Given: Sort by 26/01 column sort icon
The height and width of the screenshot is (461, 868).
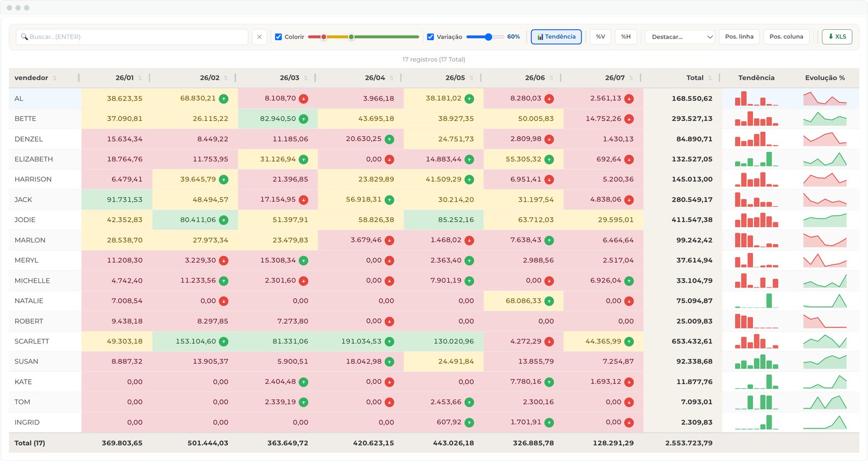Looking at the screenshot, I should click(x=140, y=78).
